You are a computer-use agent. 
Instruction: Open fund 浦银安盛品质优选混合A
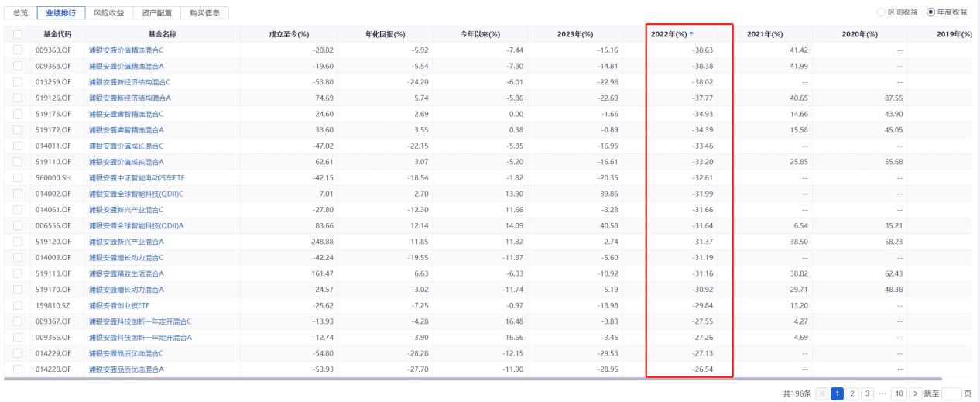(127, 368)
